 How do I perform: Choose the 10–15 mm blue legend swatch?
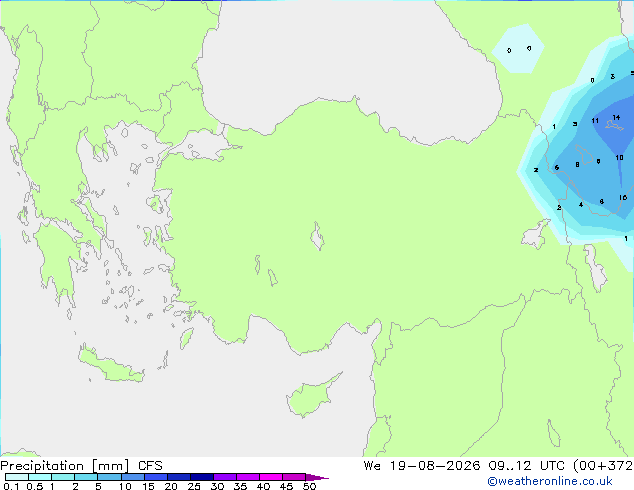coord(133,477)
